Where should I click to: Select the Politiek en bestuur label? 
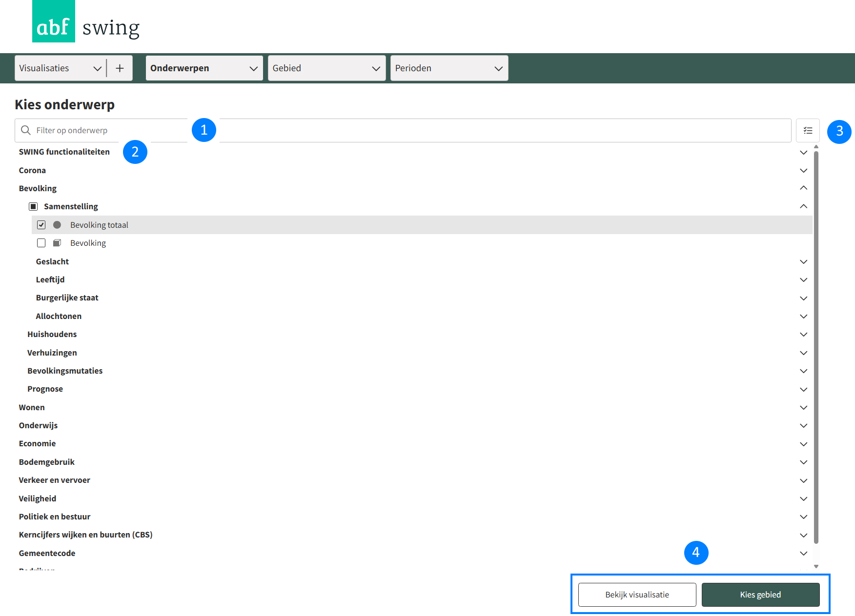[x=55, y=517]
